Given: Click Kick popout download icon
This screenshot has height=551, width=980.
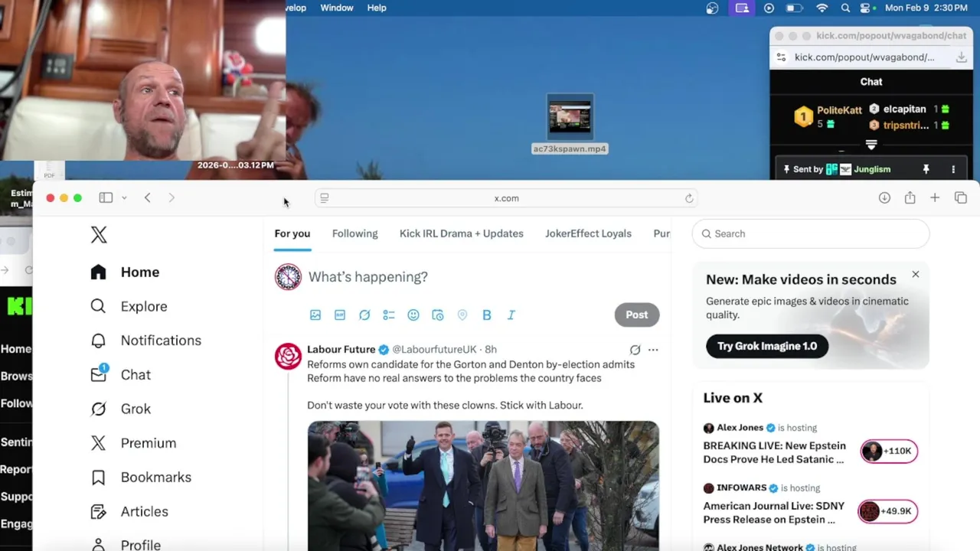Looking at the screenshot, I should pyautogui.click(x=962, y=57).
